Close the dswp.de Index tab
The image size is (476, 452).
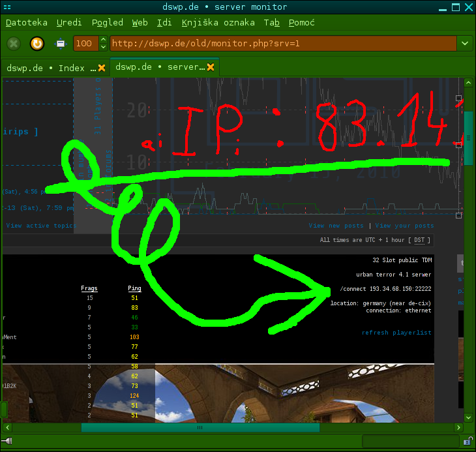coord(101,68)
